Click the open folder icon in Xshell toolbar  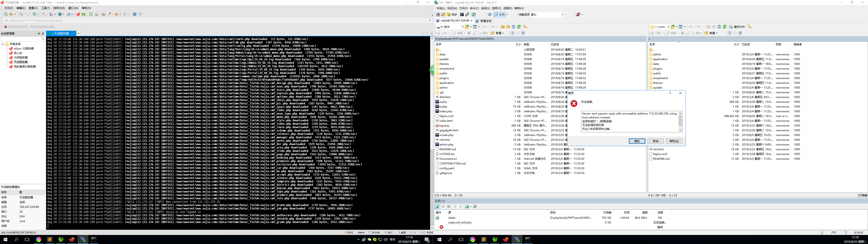click(11, 14)
